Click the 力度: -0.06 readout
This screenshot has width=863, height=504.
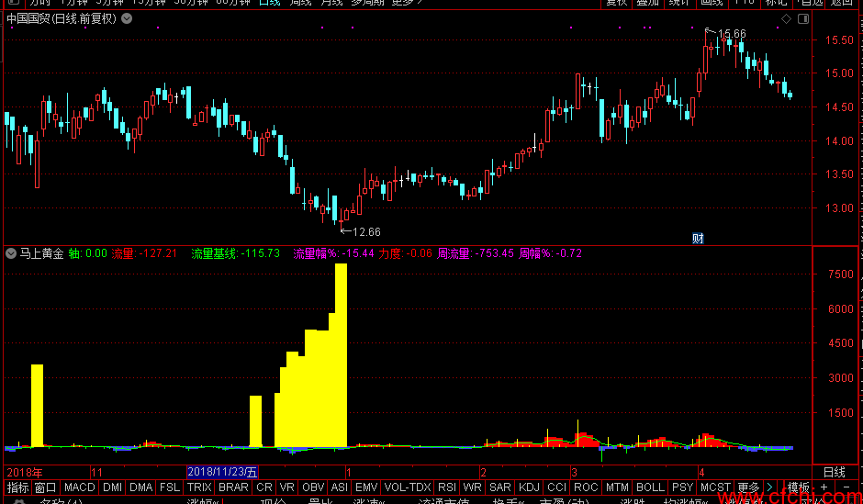pos(405,253)
